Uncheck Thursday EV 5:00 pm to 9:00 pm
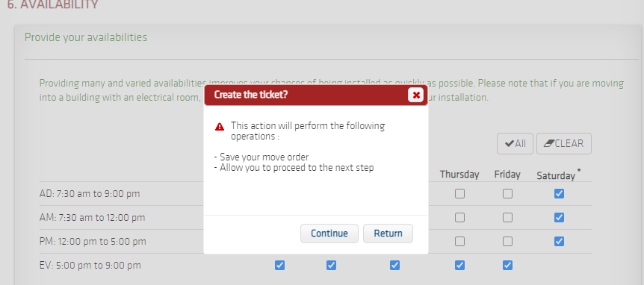Screen dimensions: 644x285 point(459,266)
